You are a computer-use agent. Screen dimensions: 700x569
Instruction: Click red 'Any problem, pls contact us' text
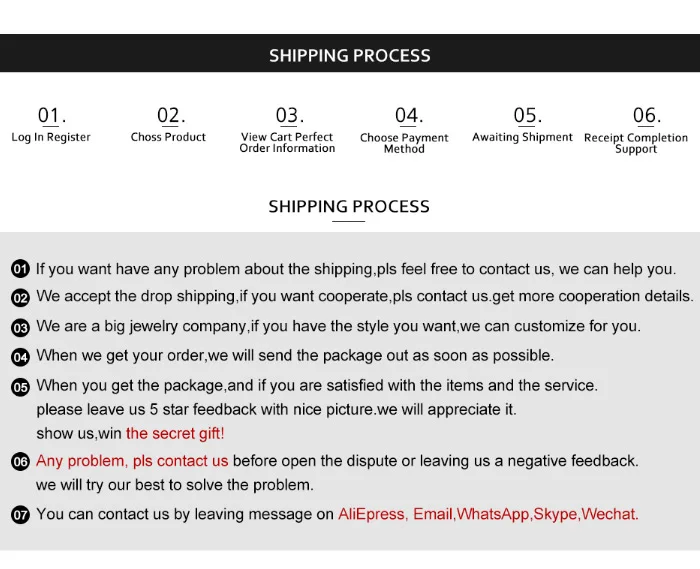coord(132,461)
